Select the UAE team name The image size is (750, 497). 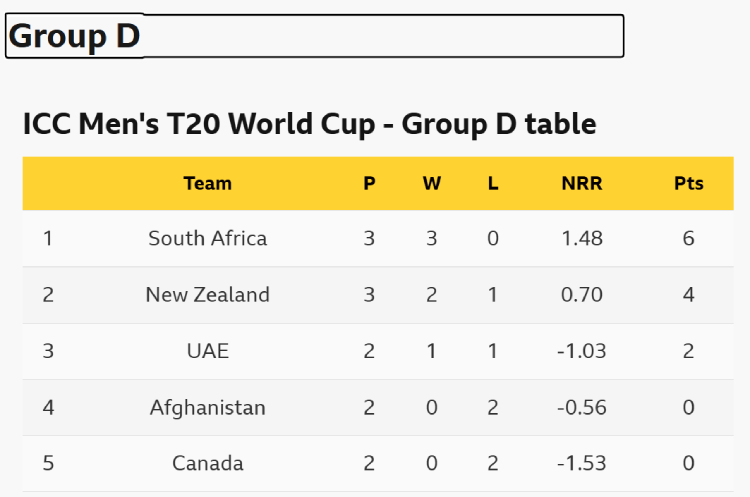208,351
